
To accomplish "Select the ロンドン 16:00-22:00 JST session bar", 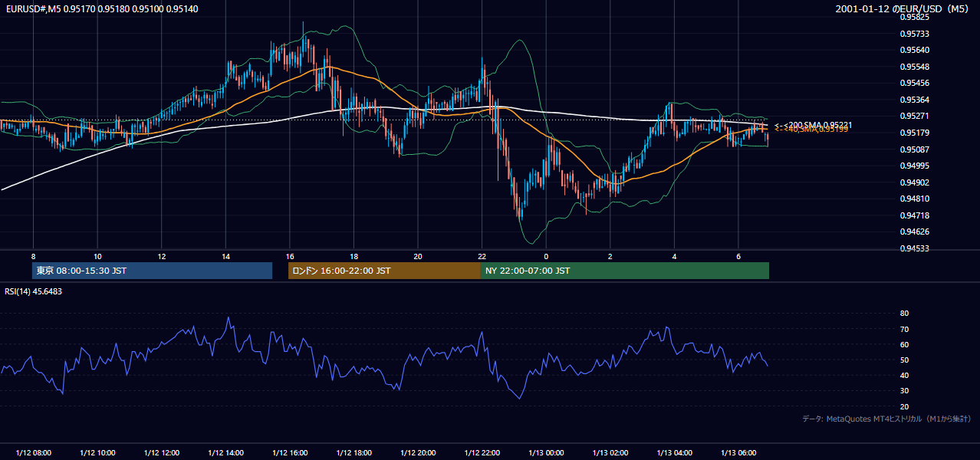I will [384, 271].
